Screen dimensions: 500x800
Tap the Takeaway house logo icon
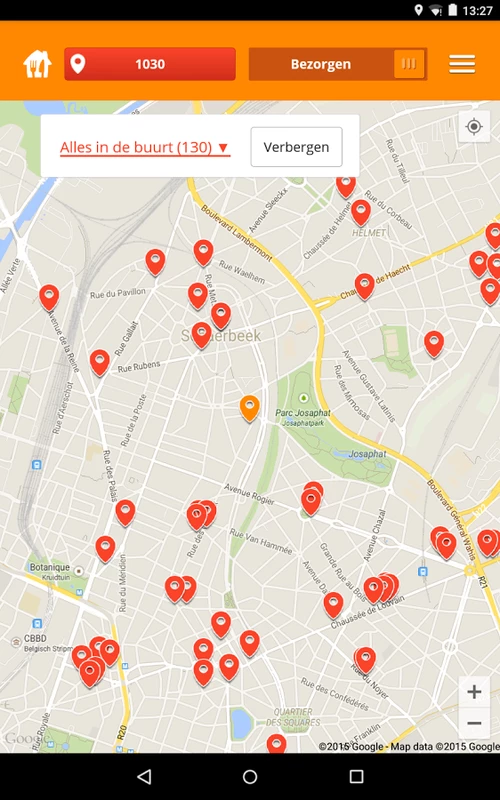[37, 64]
